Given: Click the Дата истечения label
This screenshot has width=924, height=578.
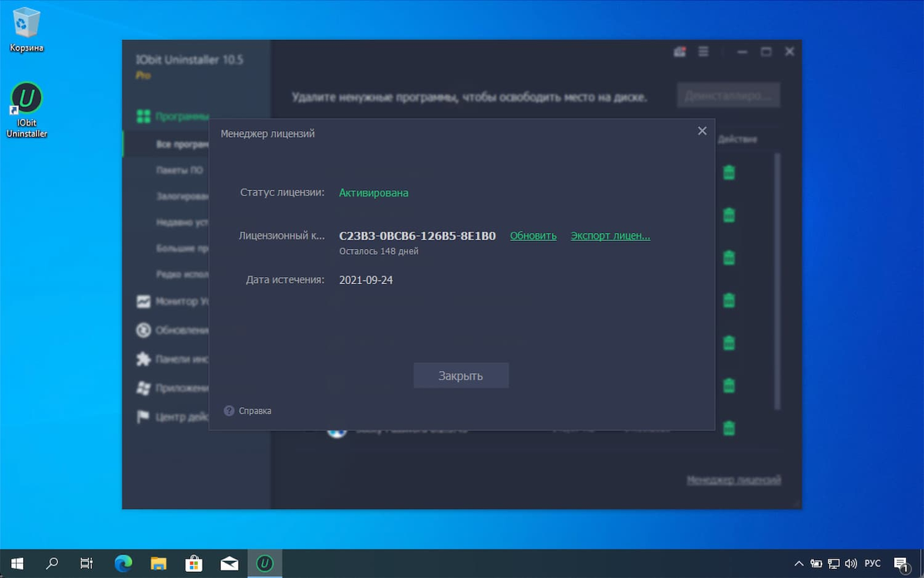Looking at the screenshot, I should coord(285,280).
